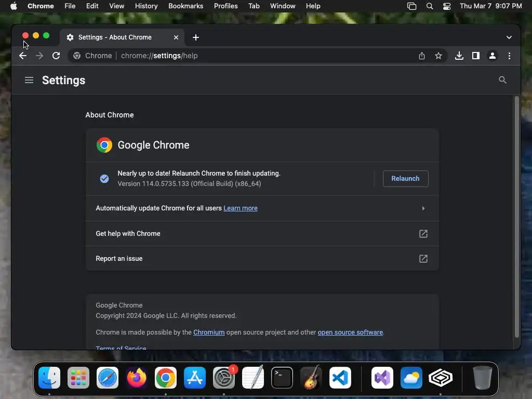The image size is (532, 399).
Task: Open the Help menu
Action: click(313, 6)
